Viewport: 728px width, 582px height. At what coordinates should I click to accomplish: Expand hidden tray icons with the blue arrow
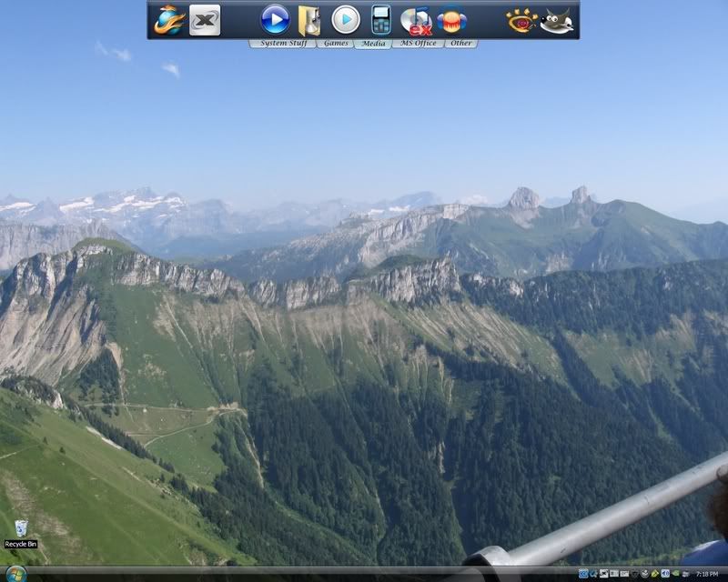[583, 574]
